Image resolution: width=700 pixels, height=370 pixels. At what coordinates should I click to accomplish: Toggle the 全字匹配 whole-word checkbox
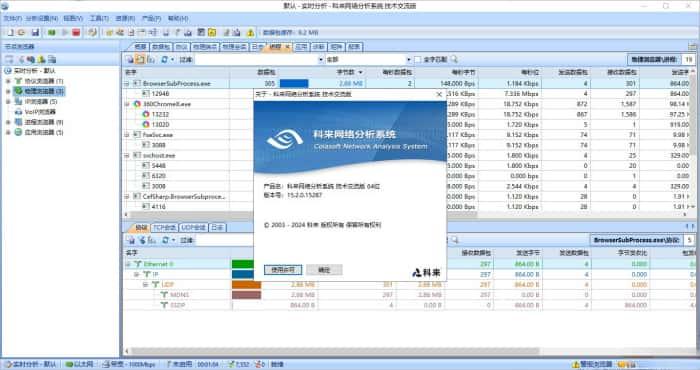417,59
